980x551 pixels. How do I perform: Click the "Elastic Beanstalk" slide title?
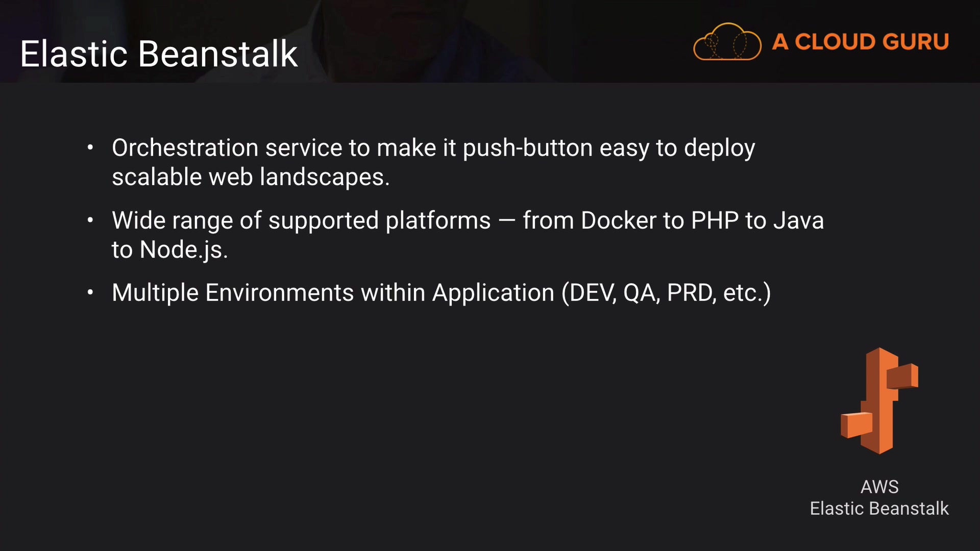pyautogui.click(x=159, y=54)
